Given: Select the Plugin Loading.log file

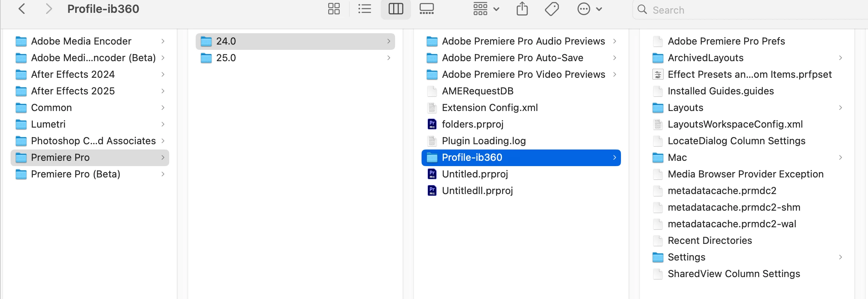Looking at the screenshot, I should (x=521, y=141).
